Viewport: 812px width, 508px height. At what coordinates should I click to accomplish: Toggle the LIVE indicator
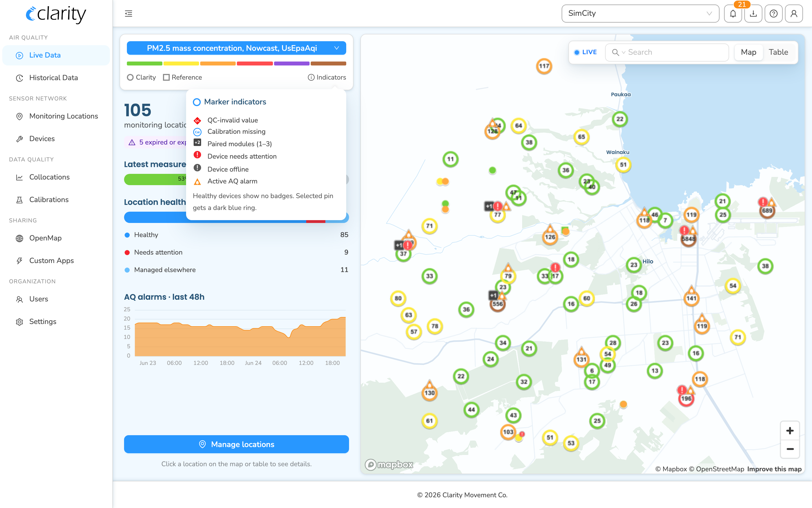[586, 52]
